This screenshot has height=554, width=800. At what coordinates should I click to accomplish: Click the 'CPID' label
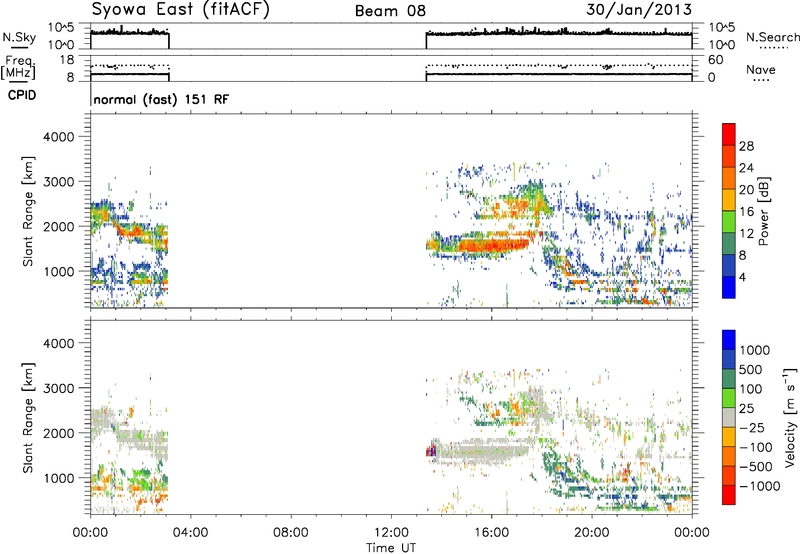point(22,95)
